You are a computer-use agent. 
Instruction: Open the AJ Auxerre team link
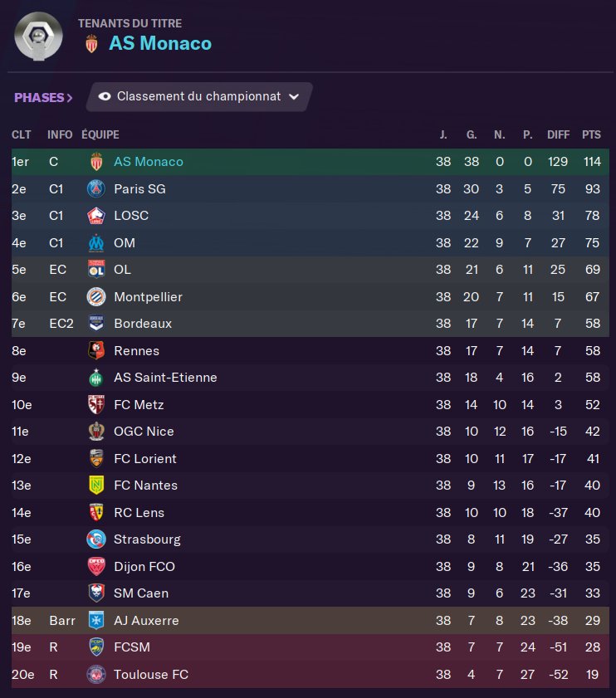click(x=146, y=621)
